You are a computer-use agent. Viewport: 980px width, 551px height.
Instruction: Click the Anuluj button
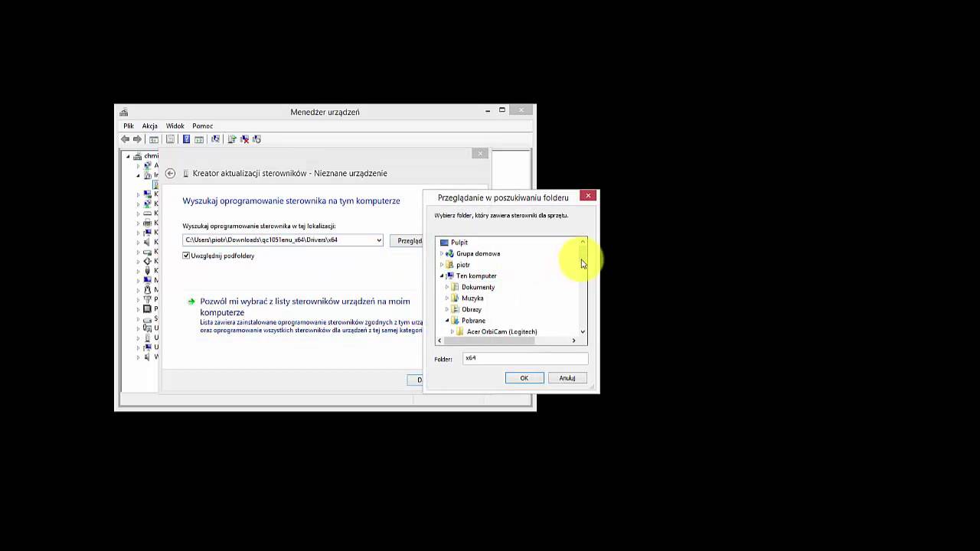click(567, 378)
